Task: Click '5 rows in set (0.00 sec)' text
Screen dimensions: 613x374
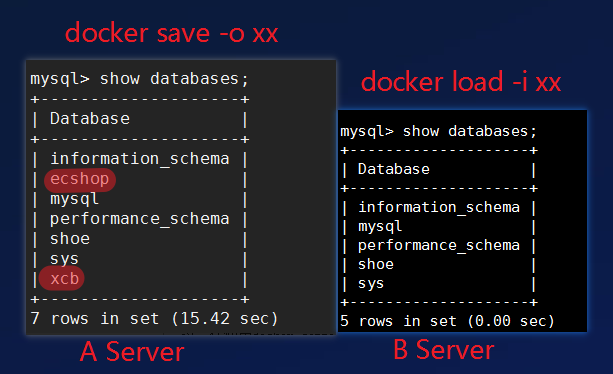Action: [447, 321]
